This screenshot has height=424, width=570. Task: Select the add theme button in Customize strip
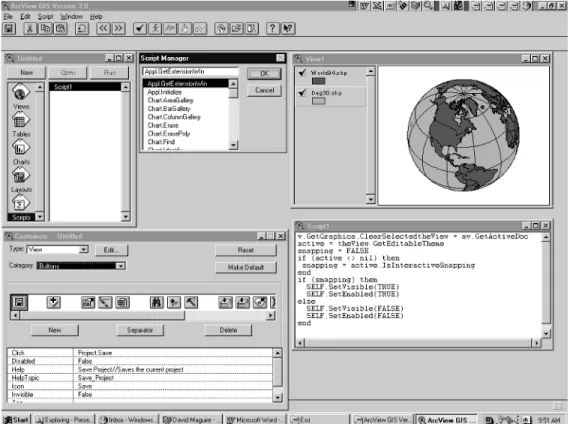point(54,303)
